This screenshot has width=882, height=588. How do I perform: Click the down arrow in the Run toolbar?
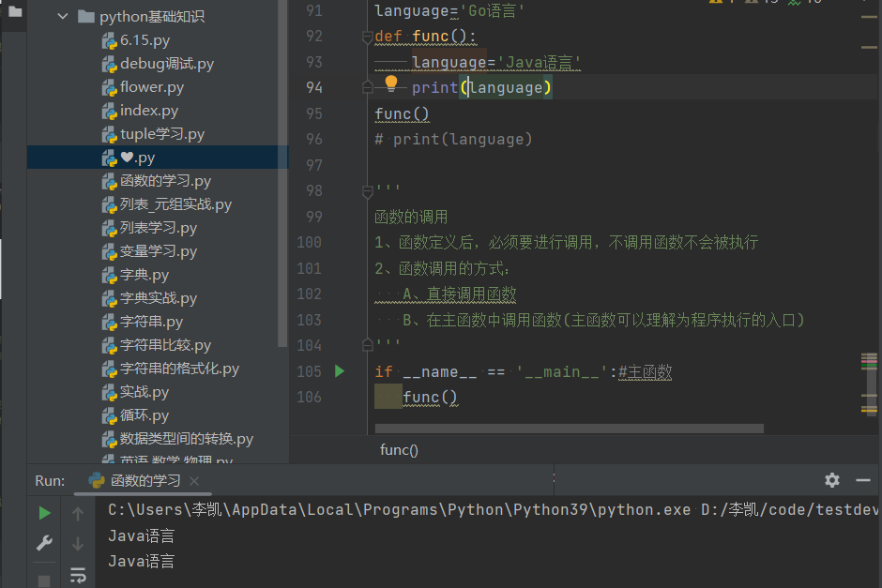click(78, 544)
